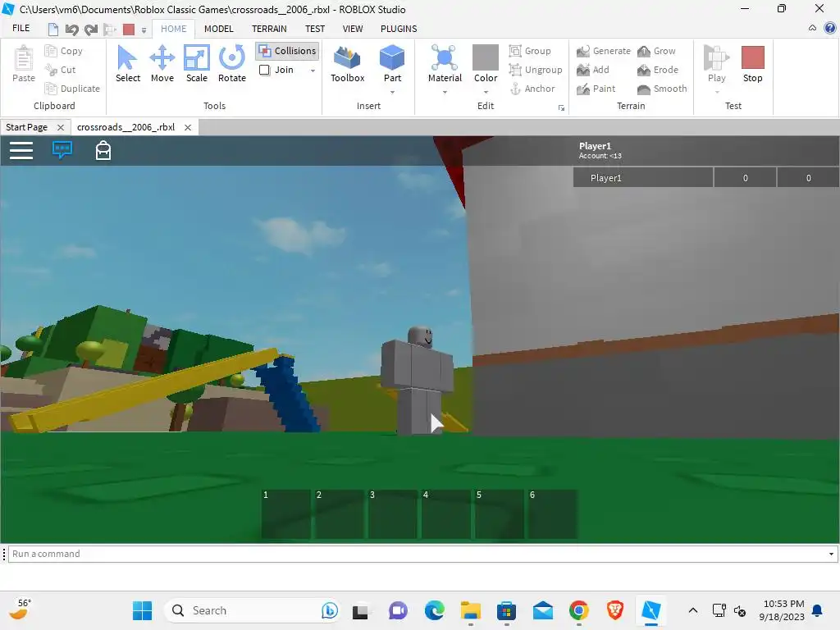Open Studio help icon
The width and height of the screenshot is (840, 630).
tap(830, 28)
